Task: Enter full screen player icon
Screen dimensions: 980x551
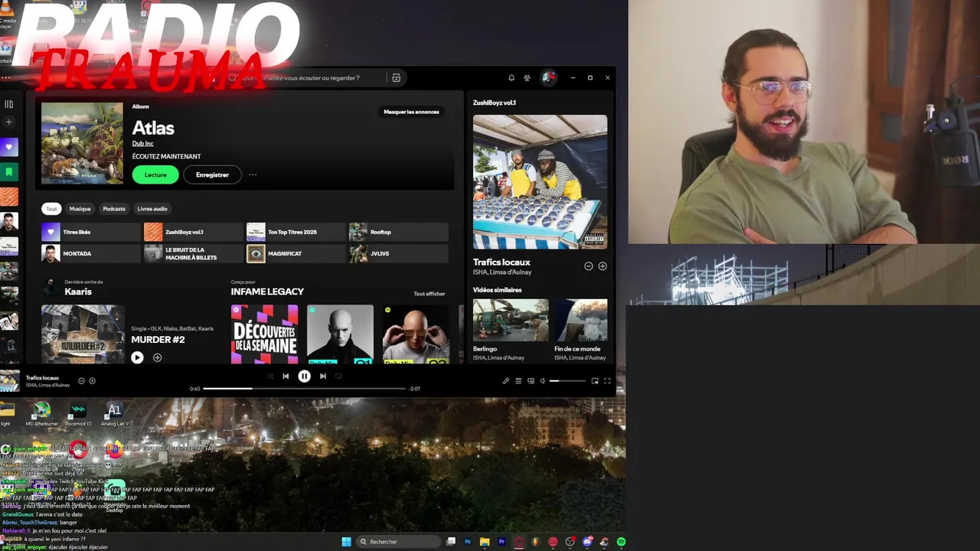Action: click(x=607, y=380)
